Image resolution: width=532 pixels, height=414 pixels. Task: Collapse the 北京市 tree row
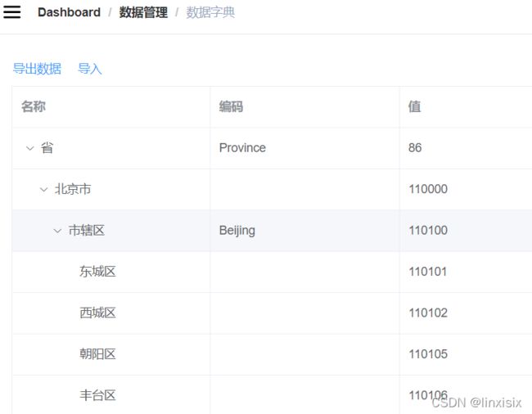tap(43, 190)
